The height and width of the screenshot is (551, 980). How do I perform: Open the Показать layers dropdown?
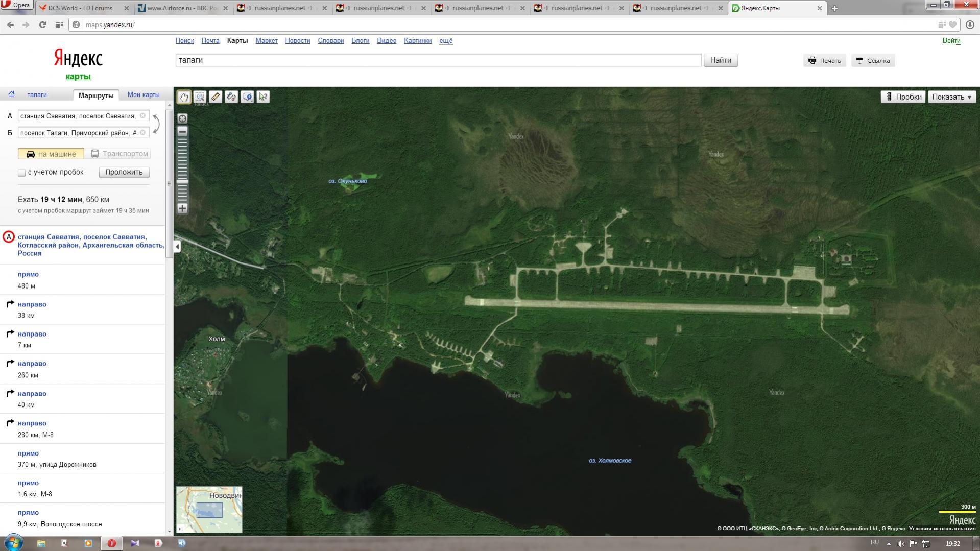pyautogui.click(x=951, y=97)
